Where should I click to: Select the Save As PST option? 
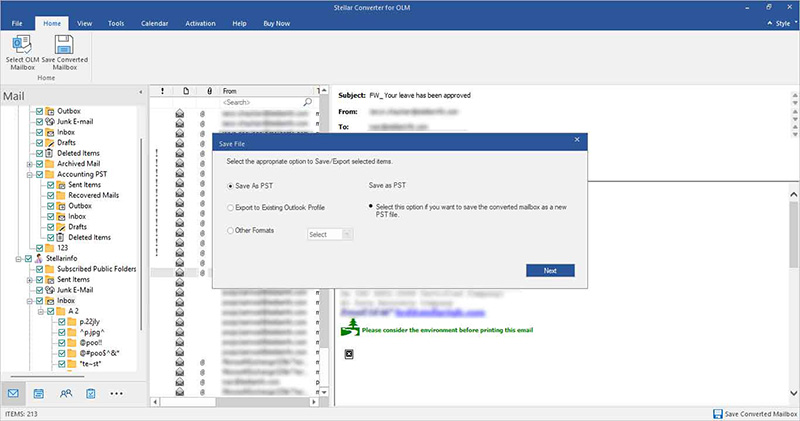point(229,186)
